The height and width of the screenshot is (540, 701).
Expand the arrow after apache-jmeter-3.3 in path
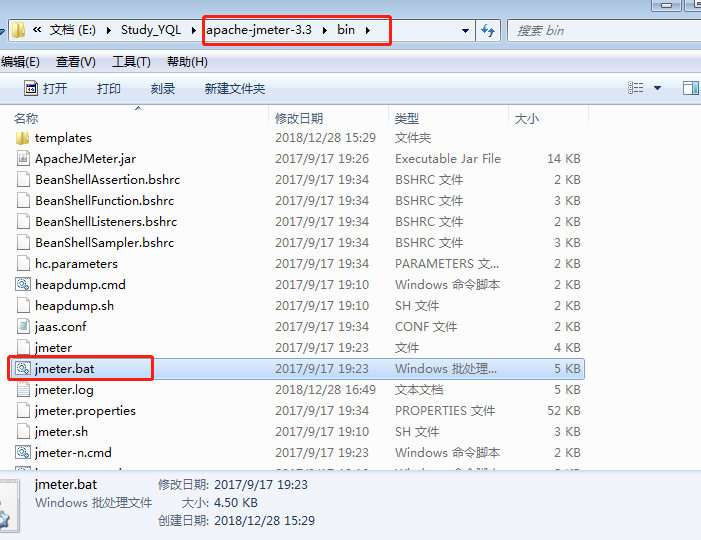pos(325,30)
